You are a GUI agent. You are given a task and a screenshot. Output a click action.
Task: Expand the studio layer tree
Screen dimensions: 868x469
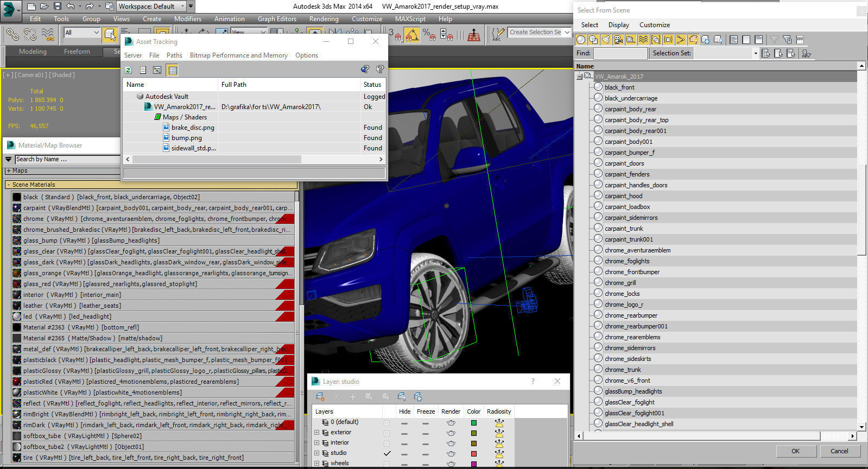pos(316,453)
